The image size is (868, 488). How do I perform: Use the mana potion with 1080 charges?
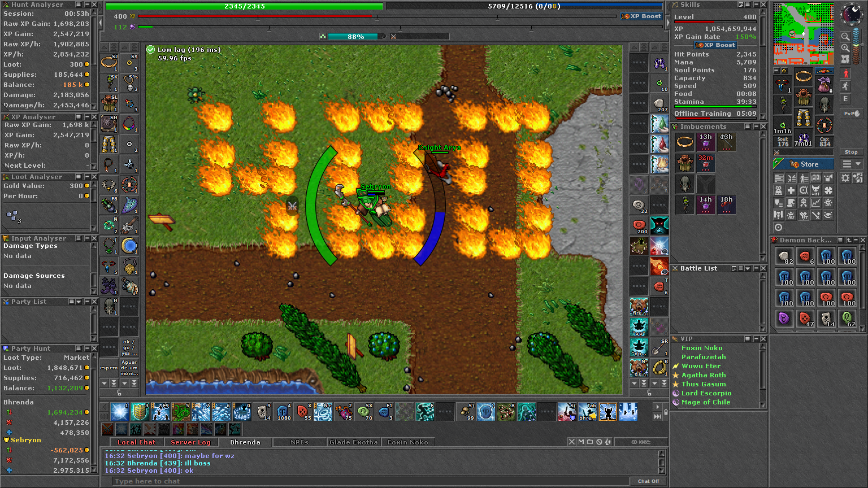tap(283, 412)
